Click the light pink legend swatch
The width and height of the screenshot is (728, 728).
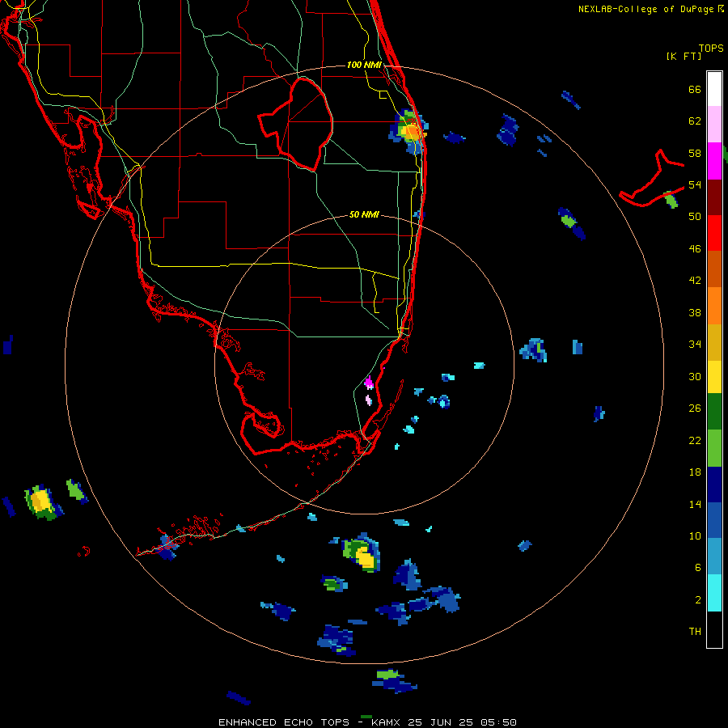pos(714,124)
